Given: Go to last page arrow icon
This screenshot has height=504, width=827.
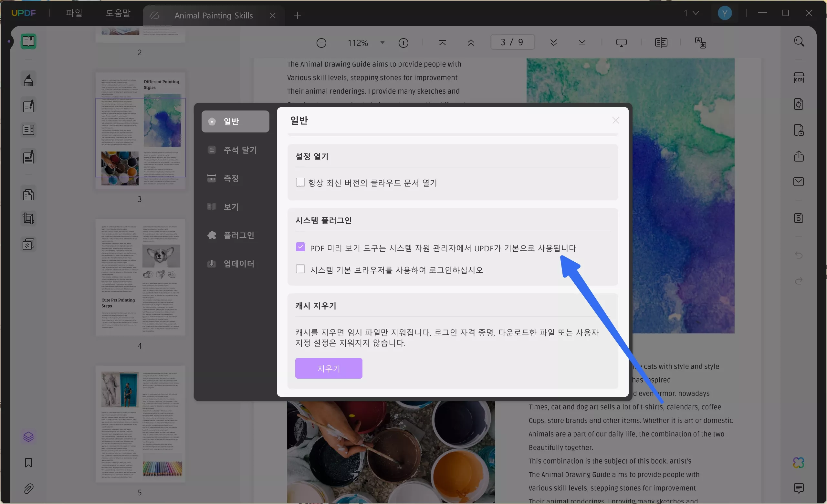Looking at the screenshot, I should coord(582,43).
